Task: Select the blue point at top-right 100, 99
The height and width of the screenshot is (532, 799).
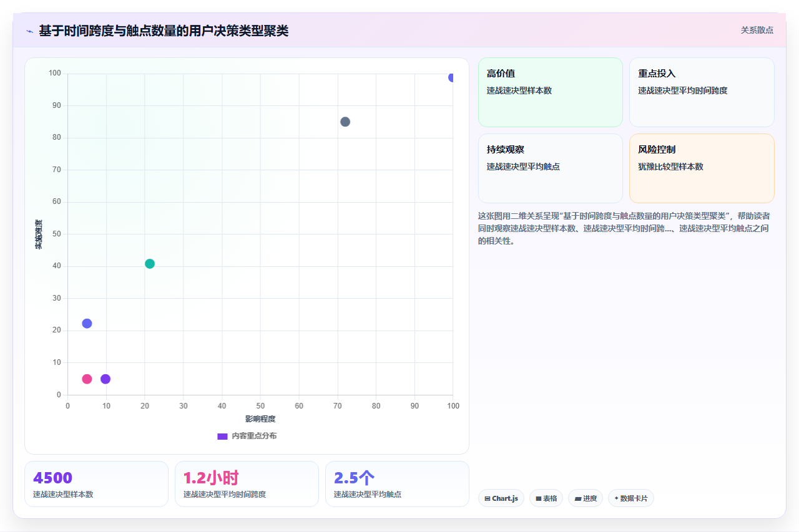Action: 452,77
